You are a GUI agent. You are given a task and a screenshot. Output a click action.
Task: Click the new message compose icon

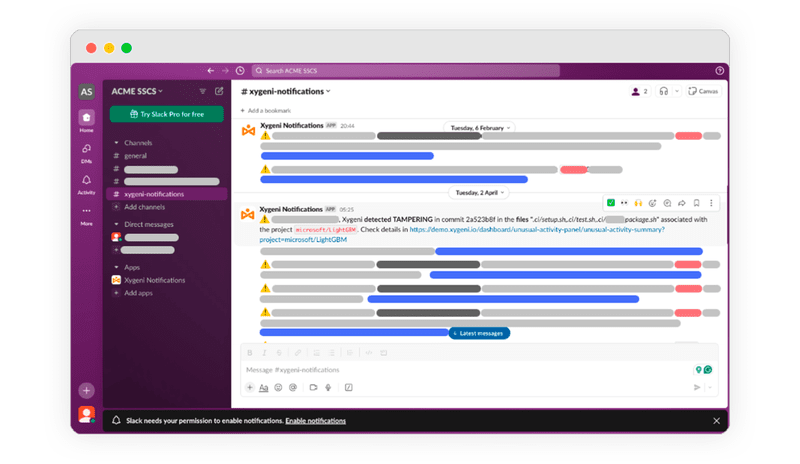pos(219,91)
